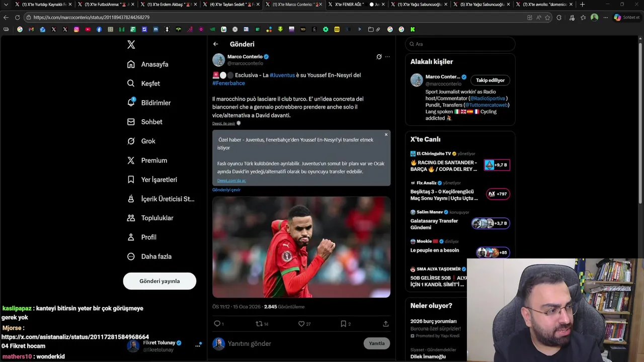
Task: Click the reply icon under the post
Action: pos(217,324)
